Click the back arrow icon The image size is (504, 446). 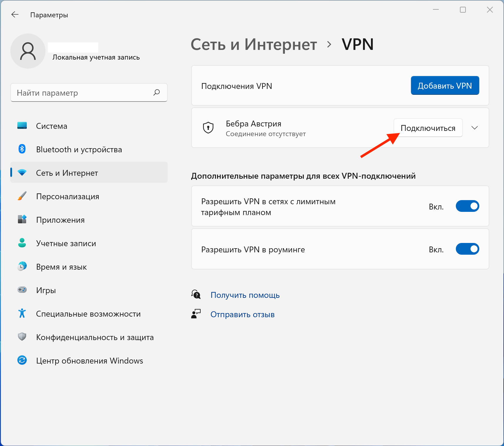tap(15, 15)
